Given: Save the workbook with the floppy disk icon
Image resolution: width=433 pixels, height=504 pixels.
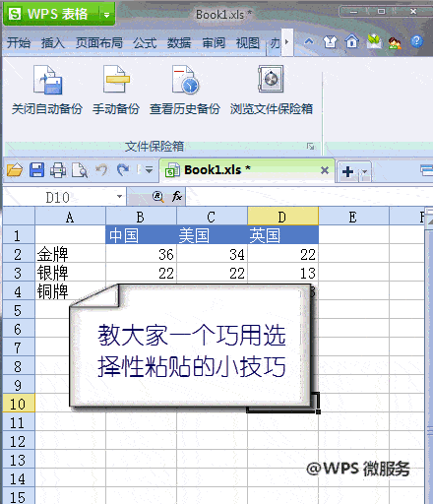Looking at the screenshot, I should (36, 170).
